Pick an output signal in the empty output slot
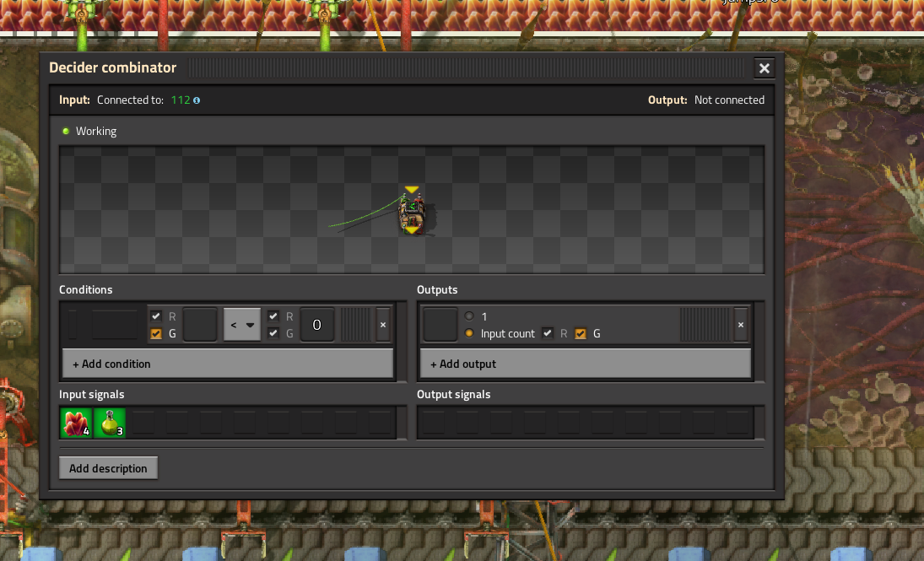Image resolution: width=924 pixels, height=561 pixels. pos(440,325)
